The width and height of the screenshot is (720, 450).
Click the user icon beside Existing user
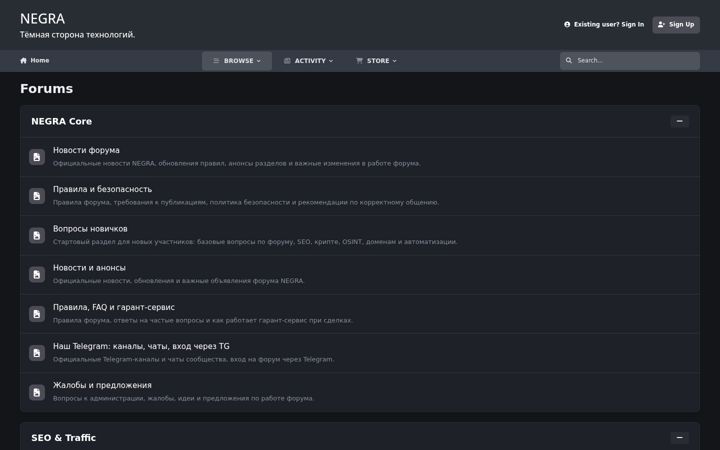(567, 25)
